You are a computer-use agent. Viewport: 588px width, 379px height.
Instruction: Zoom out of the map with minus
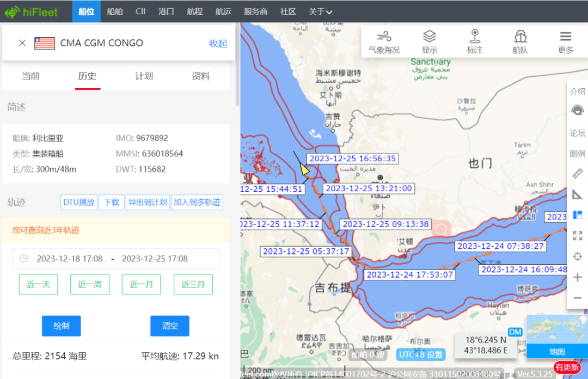pos(578,298)
